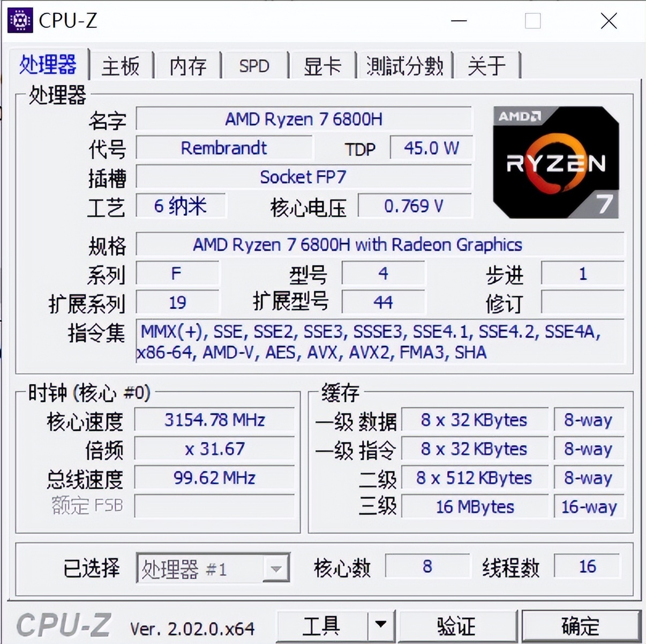
Task: Select the 处理器 tab
Action: coord(48,64)
